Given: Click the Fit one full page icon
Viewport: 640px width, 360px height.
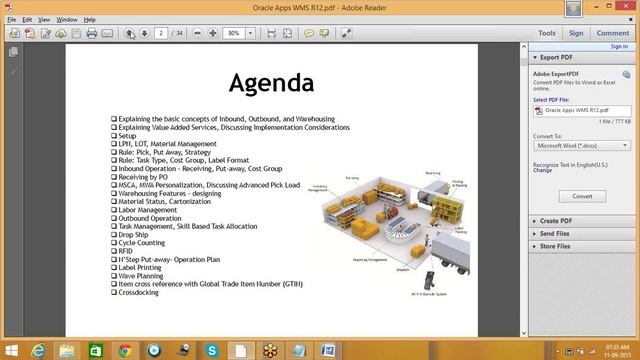Looking at the screenshot, I should (287, 33).
